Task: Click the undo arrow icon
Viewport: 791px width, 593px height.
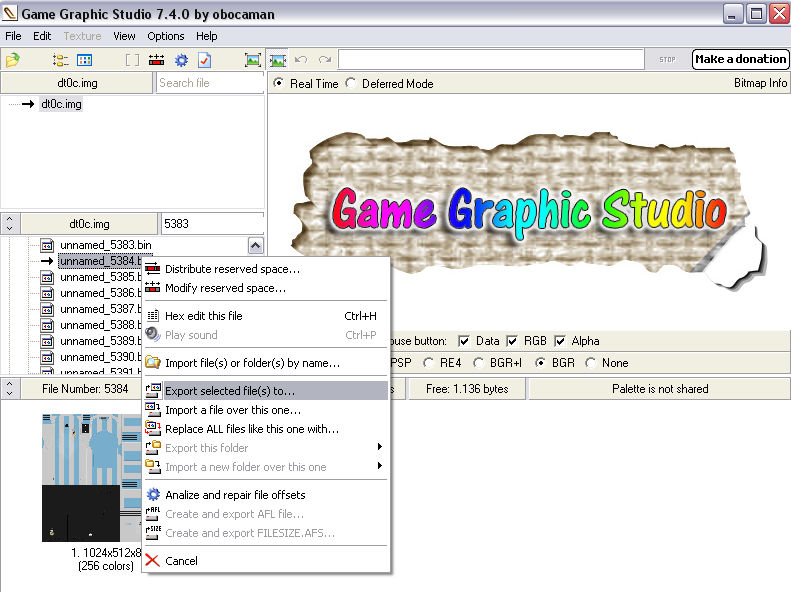Action: 301,60
